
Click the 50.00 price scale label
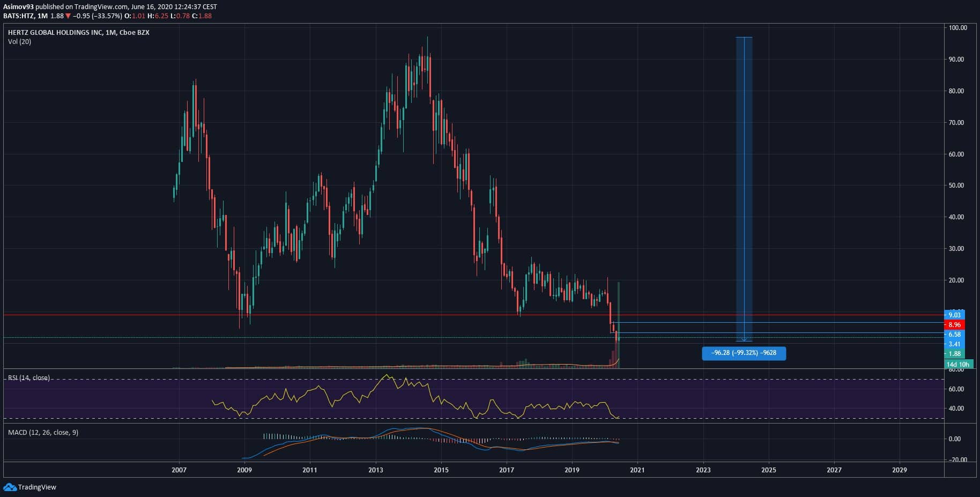[x=956, y=186]
